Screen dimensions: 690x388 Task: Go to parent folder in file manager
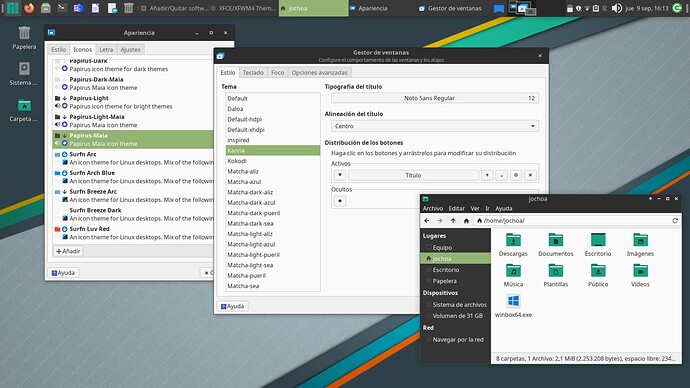pos(453,220)
